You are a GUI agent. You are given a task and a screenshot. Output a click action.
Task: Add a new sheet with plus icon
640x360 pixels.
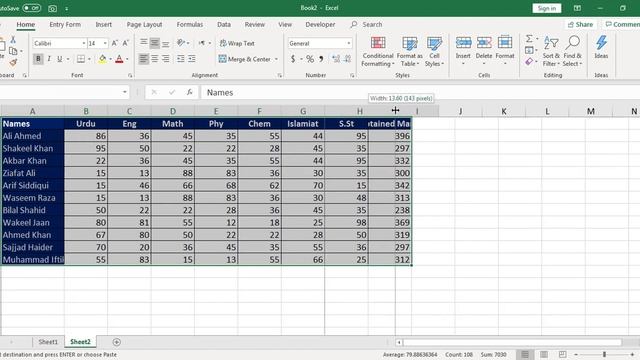(x=116, y=342)
